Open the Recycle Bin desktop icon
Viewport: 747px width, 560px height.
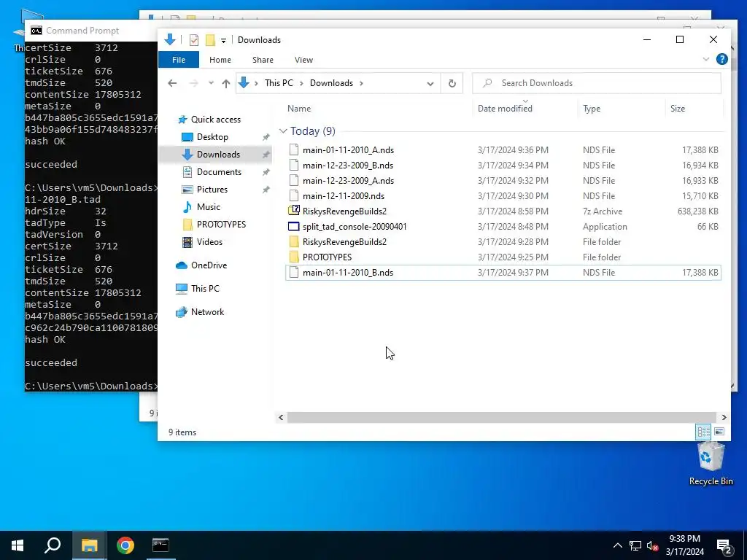point(711,463)
